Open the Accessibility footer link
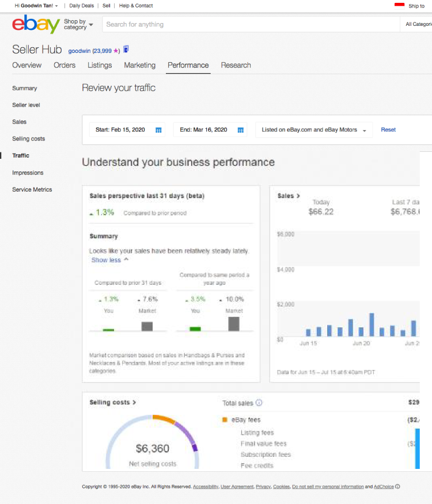Viewport: 432px width, 504px height. point(206,487)
